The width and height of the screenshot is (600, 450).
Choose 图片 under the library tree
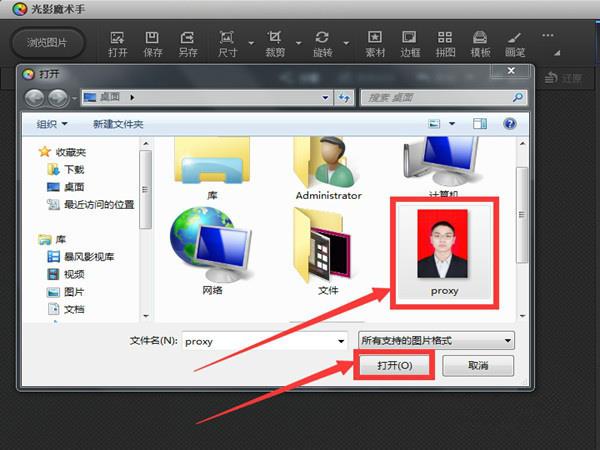click(x=74, y=292)
